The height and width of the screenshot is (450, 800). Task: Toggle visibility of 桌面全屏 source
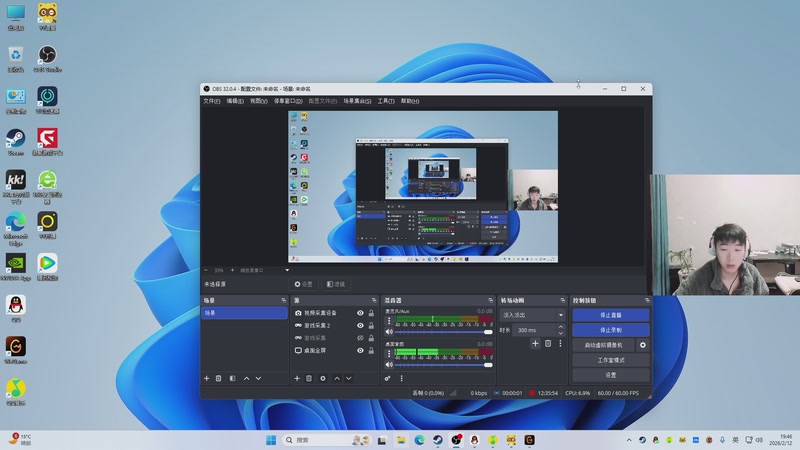(x=360, y=351)
